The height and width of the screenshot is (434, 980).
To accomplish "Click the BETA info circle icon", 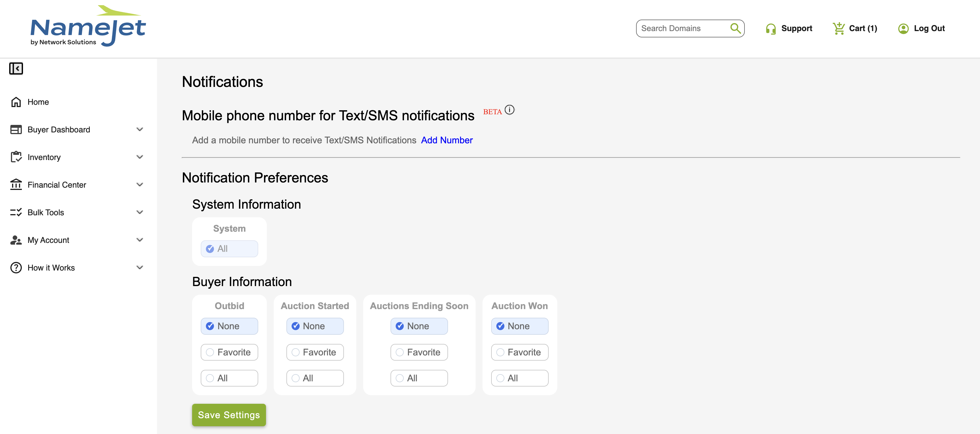I will [x=509, y=110].
